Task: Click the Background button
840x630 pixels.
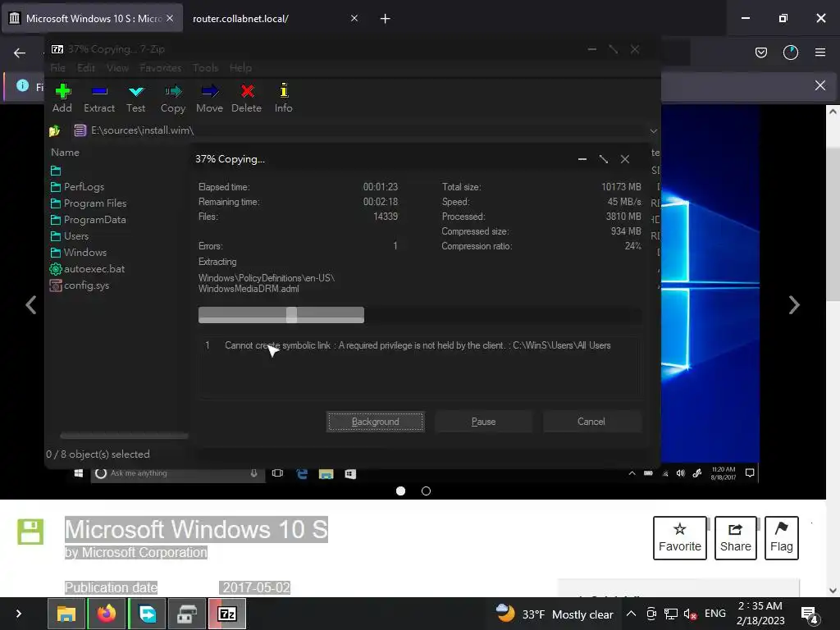Action: pyautogui.click(x=376, y=422)
